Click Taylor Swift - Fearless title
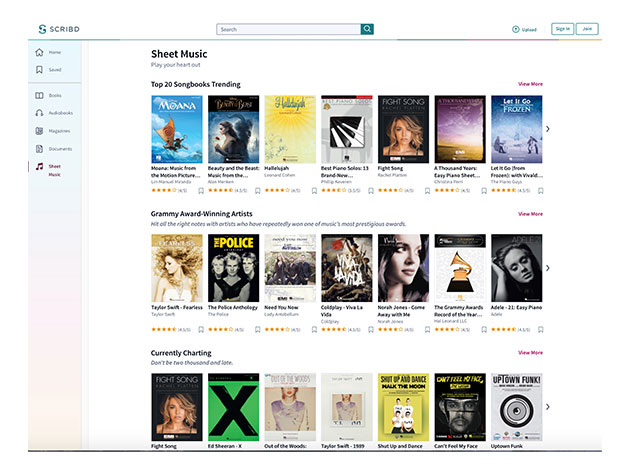 click(177, 307)
